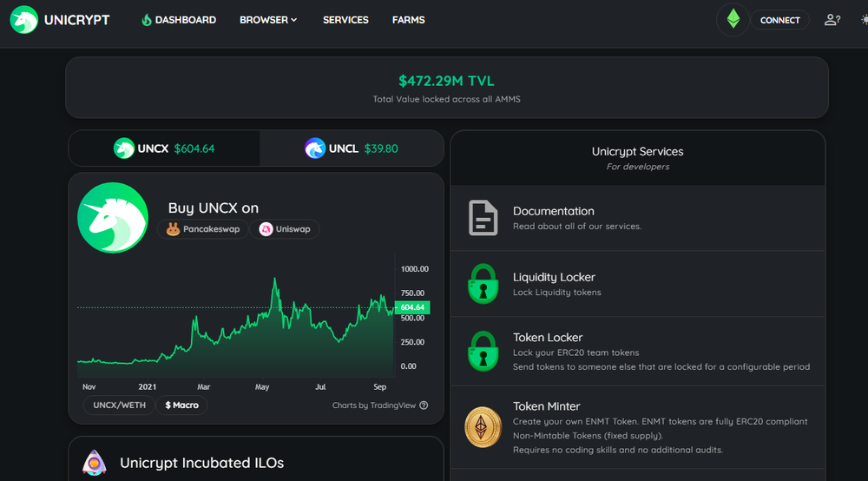
Task: Buy UNCX on Pancakeswap
Action: click(203, 229)
